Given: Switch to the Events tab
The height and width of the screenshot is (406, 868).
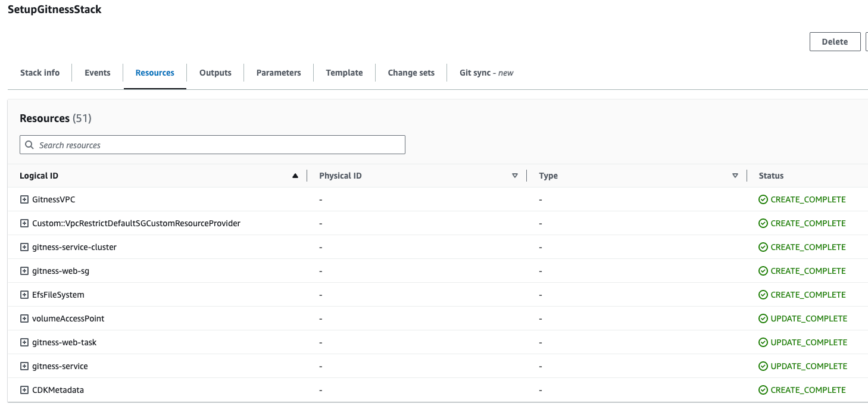Looking at the screenshot, I should 98,73.
